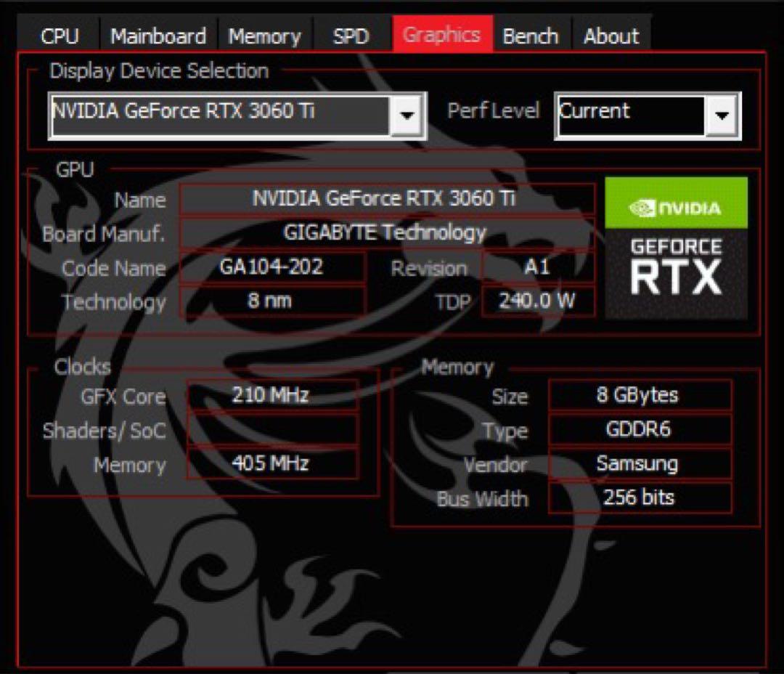Select the Memory tab
This screenshot has width=784, height=674.
coord(264,33)
